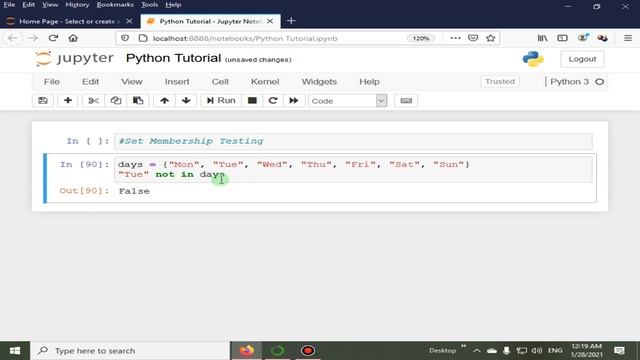Image resolution: width=640 pixels, height=360 pixels.
Task: Open the Windows Start menu
Action: pos(15,351)
